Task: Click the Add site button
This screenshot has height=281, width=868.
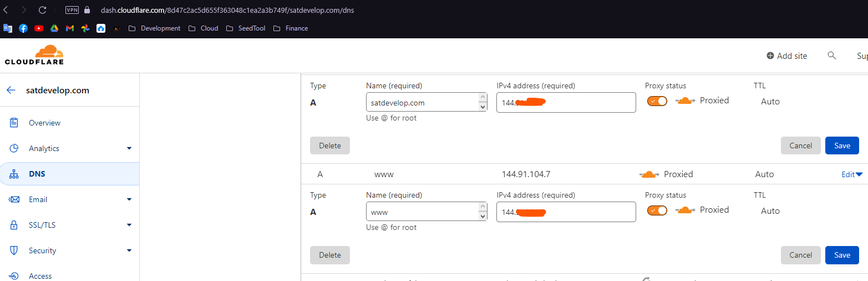Action: 787,56
